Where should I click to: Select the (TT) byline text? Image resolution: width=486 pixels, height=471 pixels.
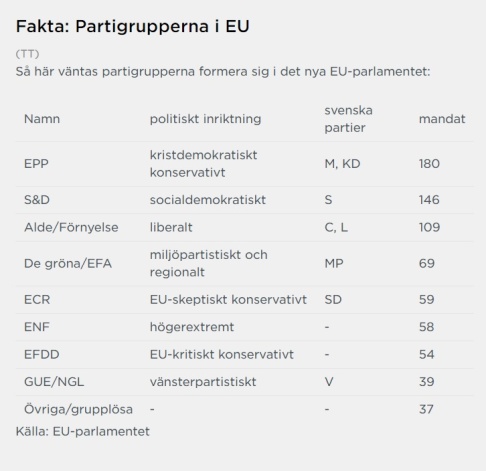27,54
